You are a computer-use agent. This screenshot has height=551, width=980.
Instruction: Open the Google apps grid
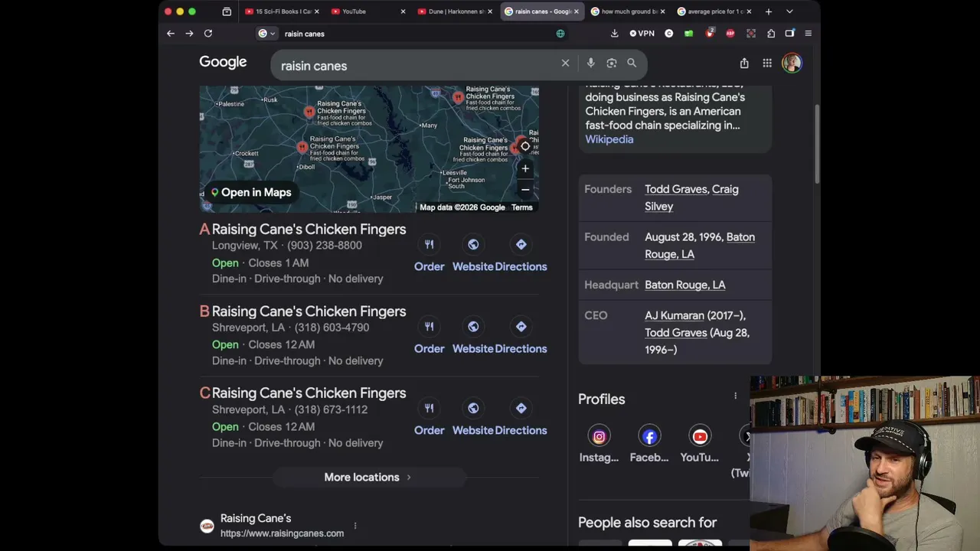[767, 64]
